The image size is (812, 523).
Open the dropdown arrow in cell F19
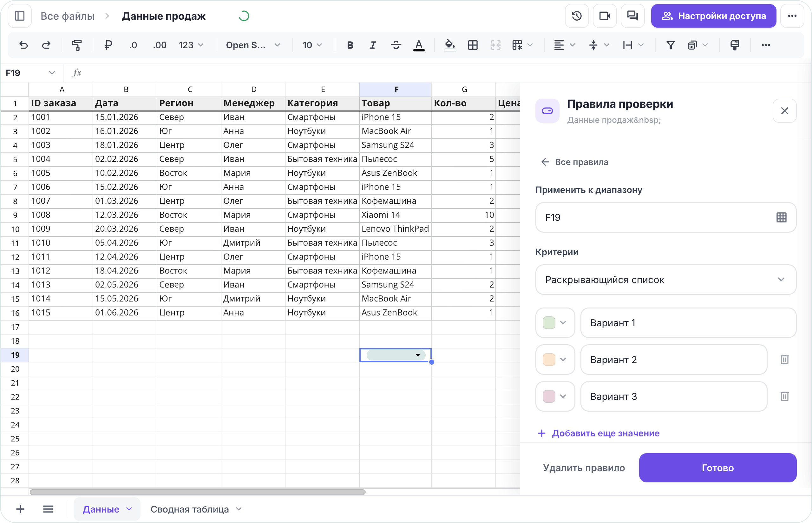(418, 355)
